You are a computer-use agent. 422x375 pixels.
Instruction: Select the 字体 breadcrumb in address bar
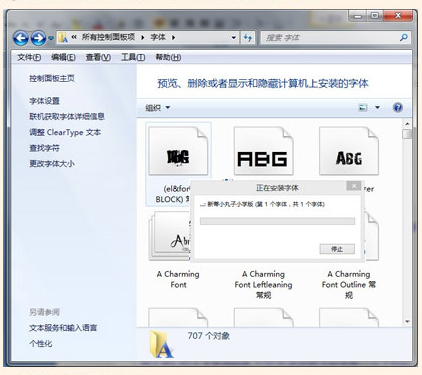[158, 37]
